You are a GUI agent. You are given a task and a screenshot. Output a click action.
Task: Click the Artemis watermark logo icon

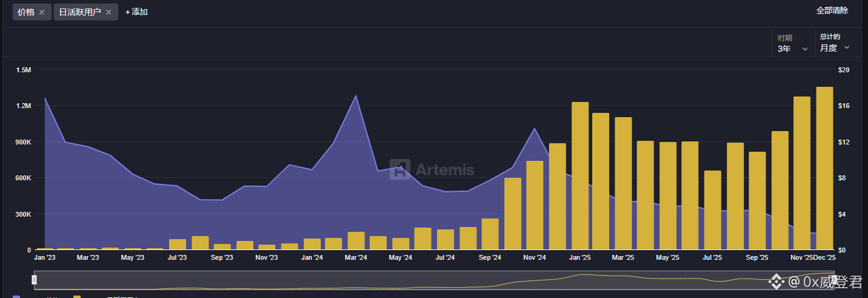point(400,170)
